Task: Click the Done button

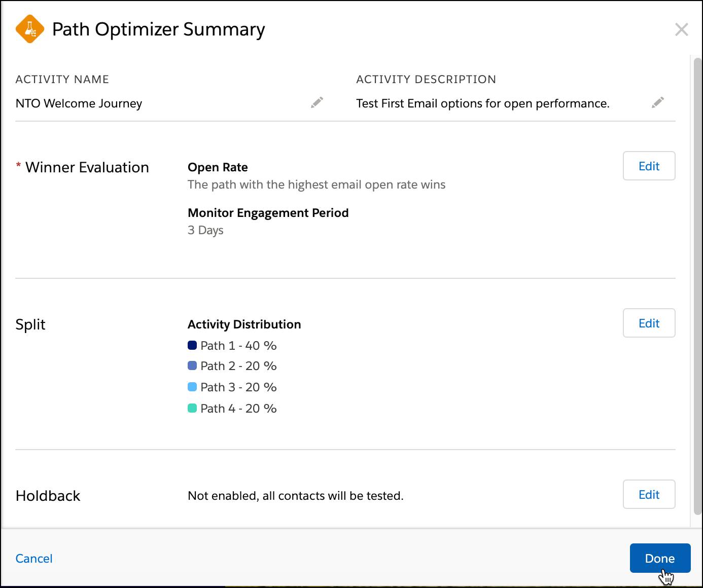Action: (660, 558)
